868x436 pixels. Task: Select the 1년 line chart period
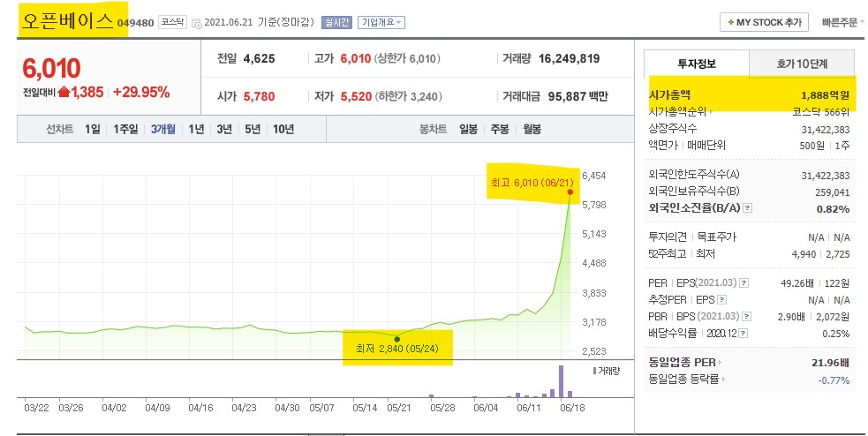[x=196, y=129]
